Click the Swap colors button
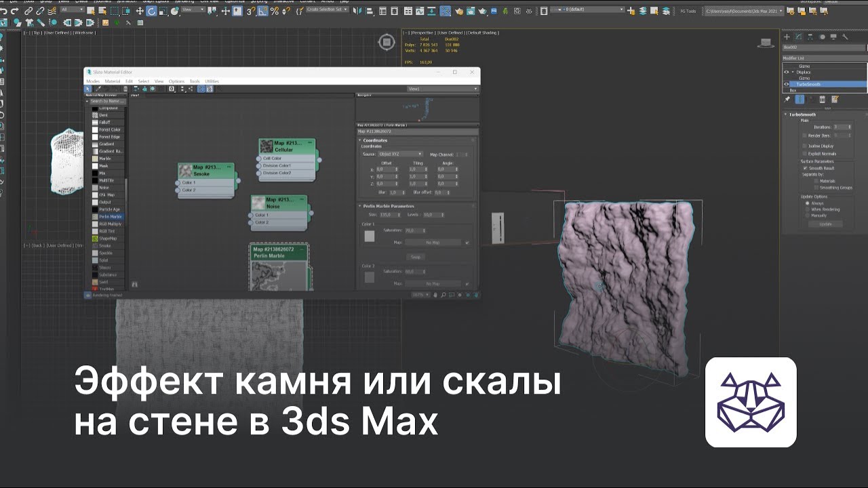Image resolution: width=868 pixels, height=488 pixels. [415, 257]
